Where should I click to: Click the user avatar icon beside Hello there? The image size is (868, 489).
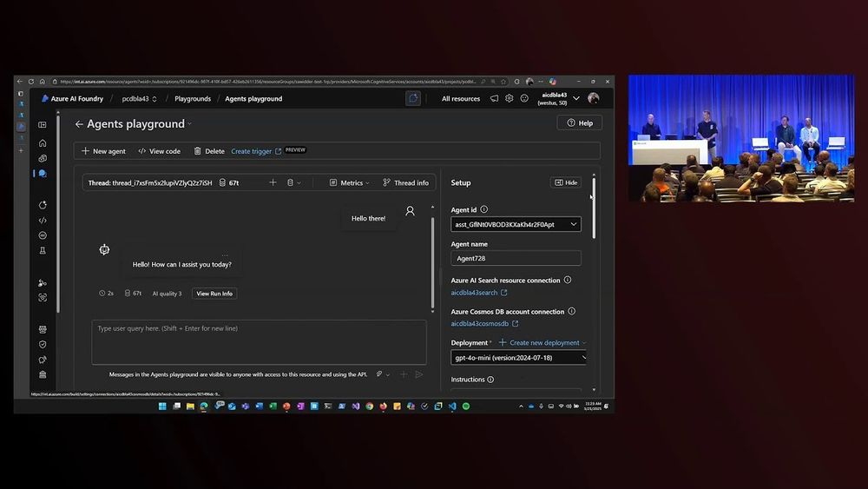tap(410, 211)
